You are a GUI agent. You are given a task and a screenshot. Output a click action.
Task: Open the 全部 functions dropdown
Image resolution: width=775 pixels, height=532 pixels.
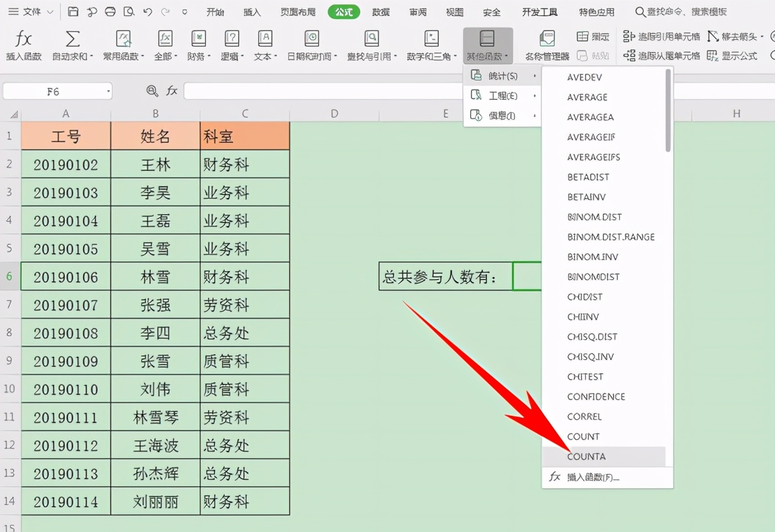(x=166, y=46)
